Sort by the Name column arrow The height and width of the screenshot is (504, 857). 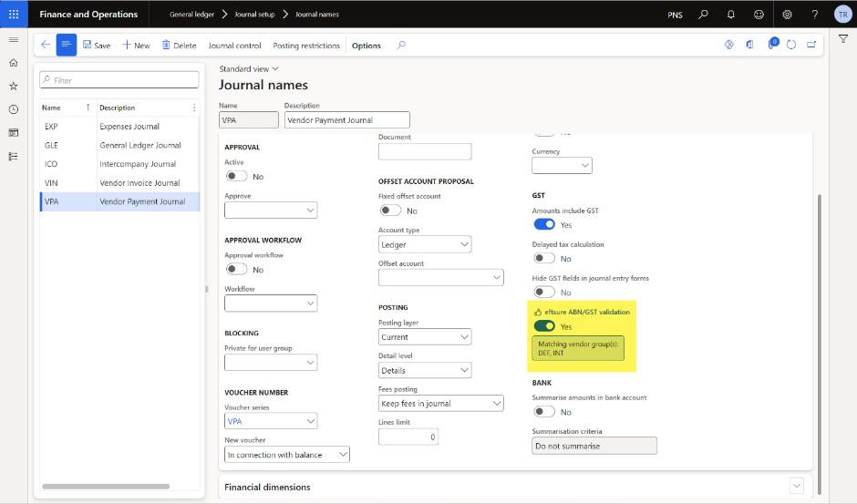[88, 108]
